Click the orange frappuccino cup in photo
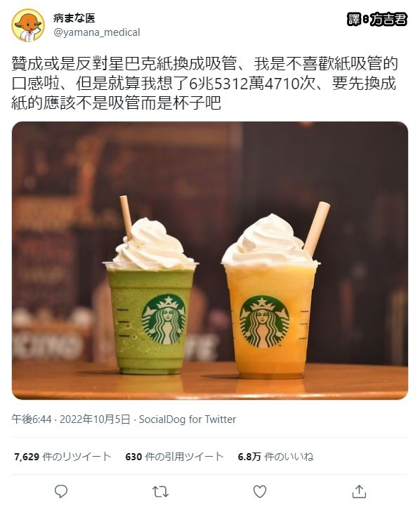This screenshot has width=420, height=508. [270, 320]
